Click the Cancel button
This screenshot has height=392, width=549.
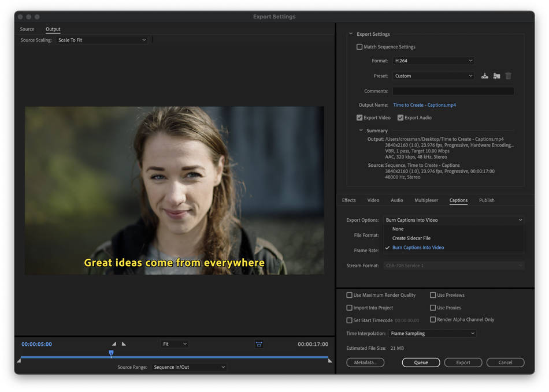[x=505, y=363]
